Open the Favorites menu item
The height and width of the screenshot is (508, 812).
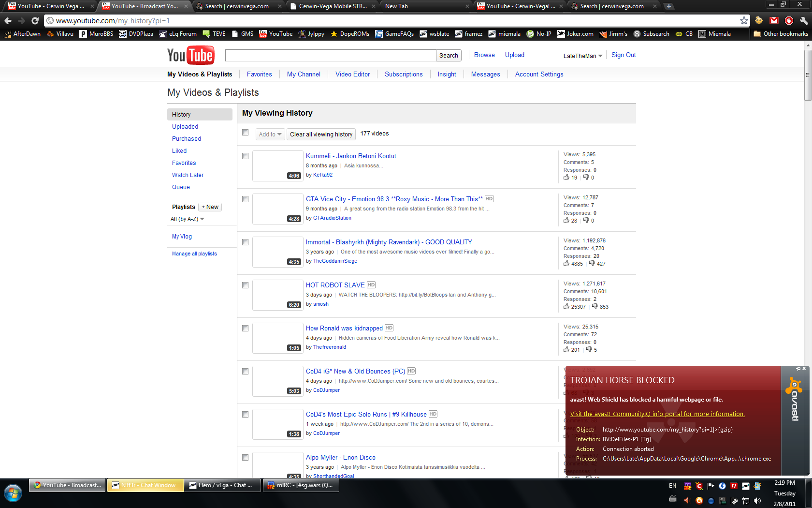[x=260, y=74]
